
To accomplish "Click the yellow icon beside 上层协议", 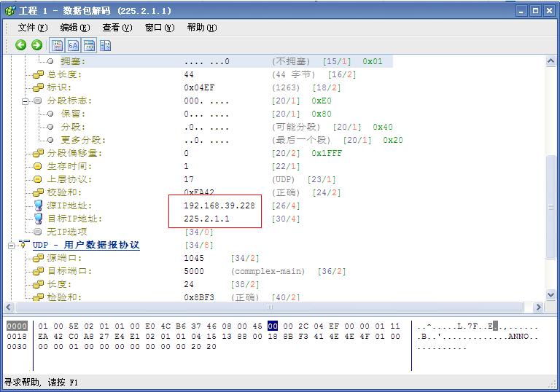I will point(37,179).
